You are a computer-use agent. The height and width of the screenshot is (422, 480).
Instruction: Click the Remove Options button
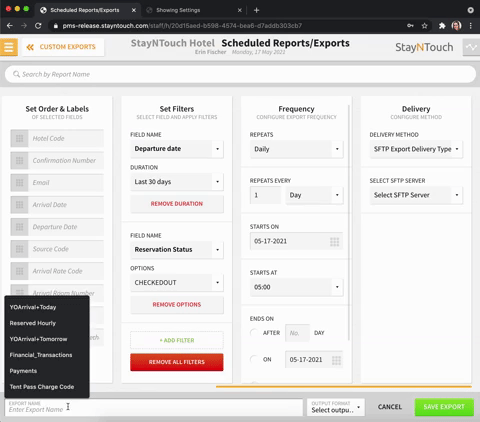177,304
